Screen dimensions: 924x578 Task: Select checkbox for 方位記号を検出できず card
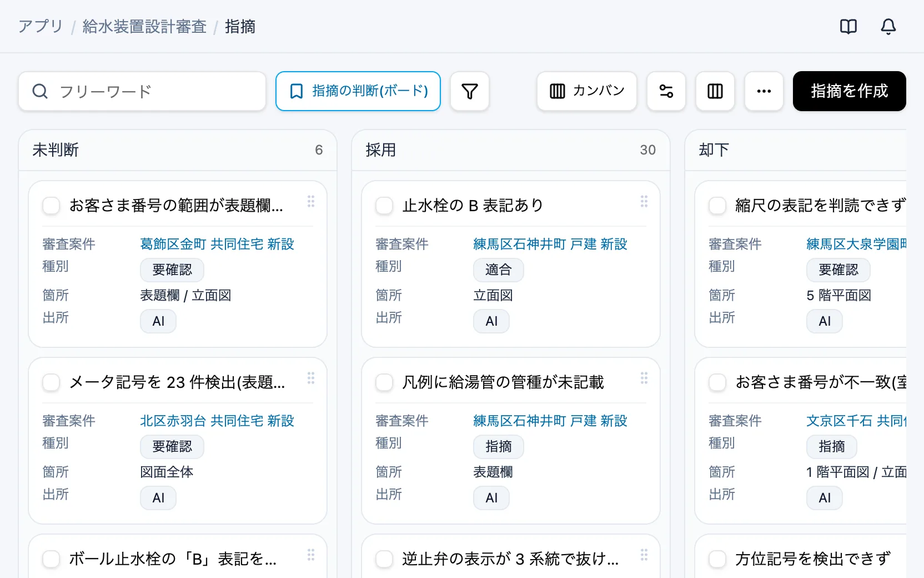pyautogui.click(x=717, y=559)
